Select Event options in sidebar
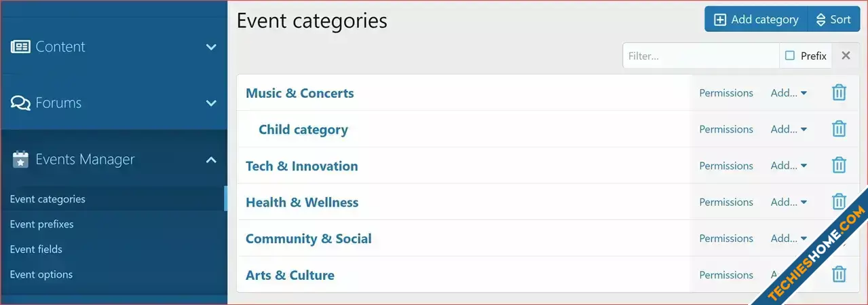Image resolution: width=868 pixels, height=305 pixels. tap(41, 274)
